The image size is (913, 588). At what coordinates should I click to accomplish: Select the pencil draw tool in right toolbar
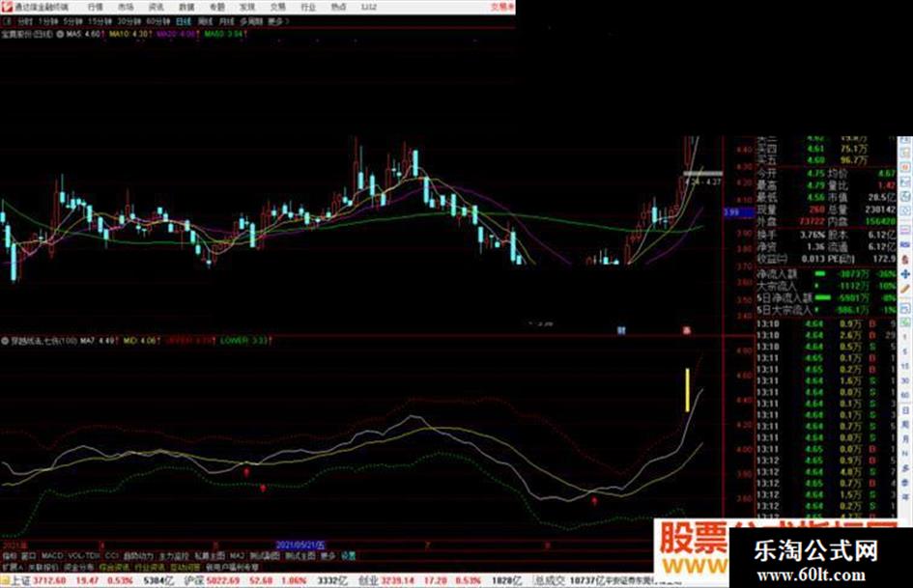(x=905, y=288)
